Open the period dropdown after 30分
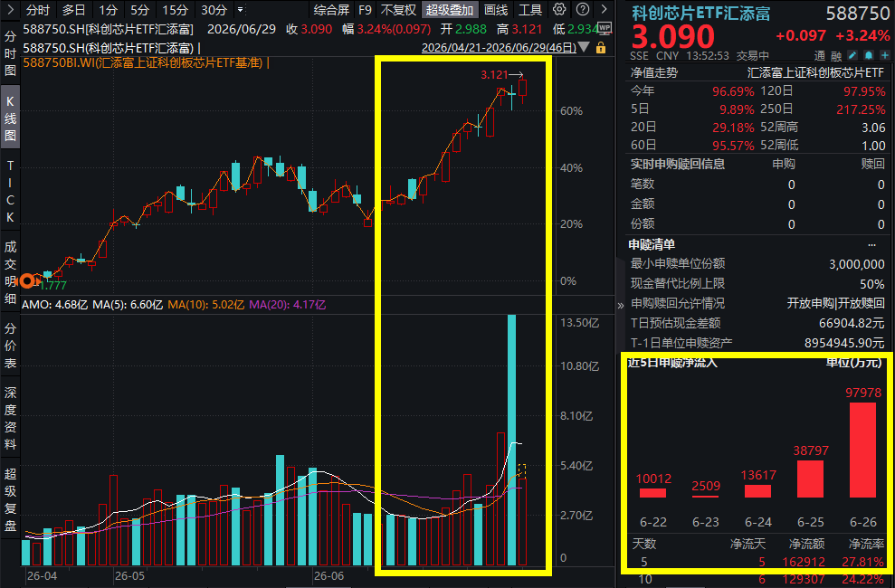 coord(241,10)
